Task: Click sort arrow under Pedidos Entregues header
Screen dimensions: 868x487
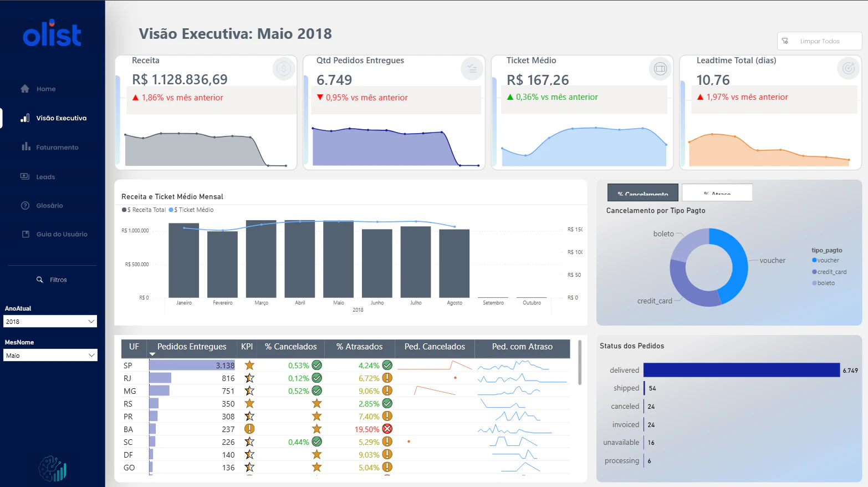Action: (x=152, y=354)
